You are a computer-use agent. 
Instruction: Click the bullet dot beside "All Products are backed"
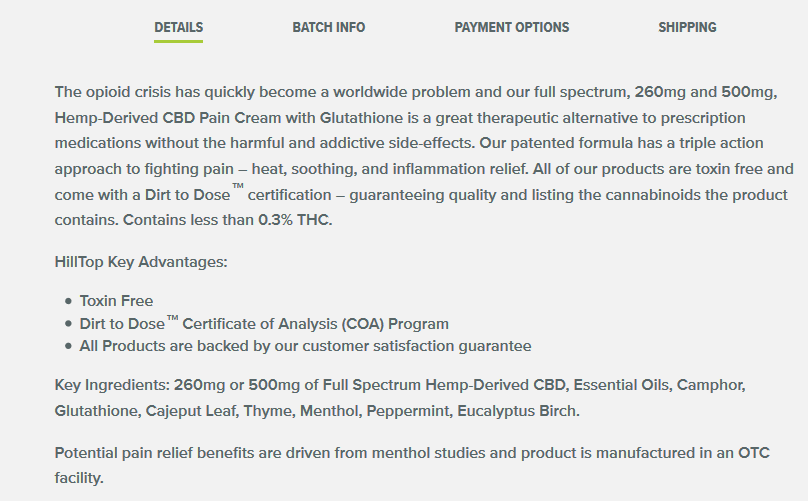pyautogui.click(x=69, y=347)
